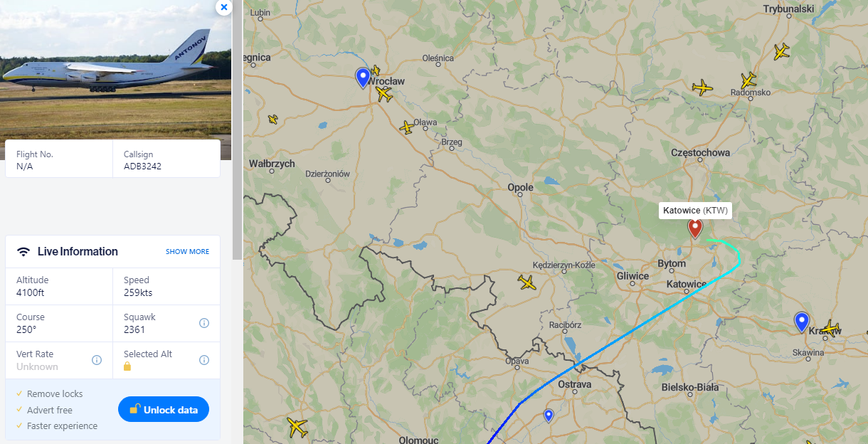Screen dimensions: 868x444
Task: Click the Callsign ADB3242 field
Action: point(166,160)
